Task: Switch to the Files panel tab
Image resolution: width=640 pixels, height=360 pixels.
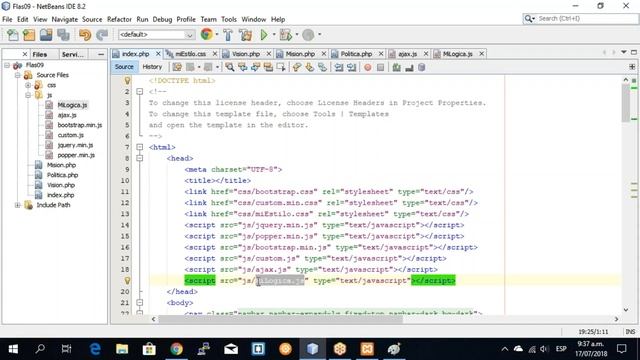Action: [x=40, y=54]
